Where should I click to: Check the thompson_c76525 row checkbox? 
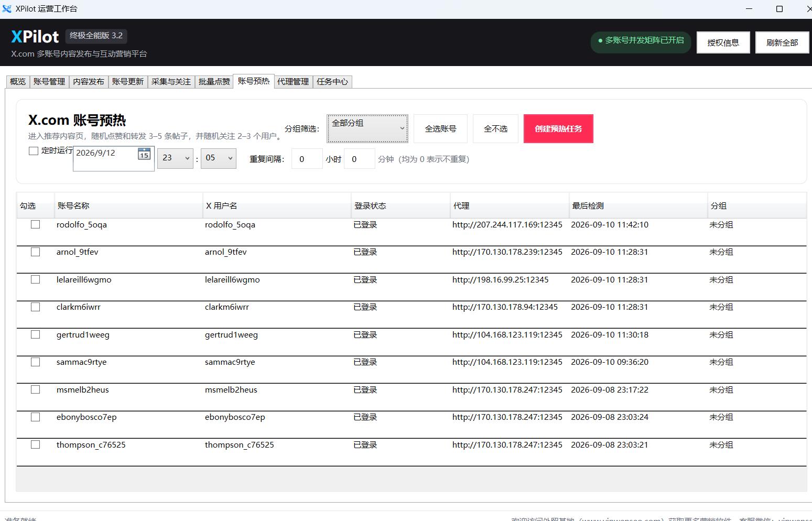pos(36,444)
